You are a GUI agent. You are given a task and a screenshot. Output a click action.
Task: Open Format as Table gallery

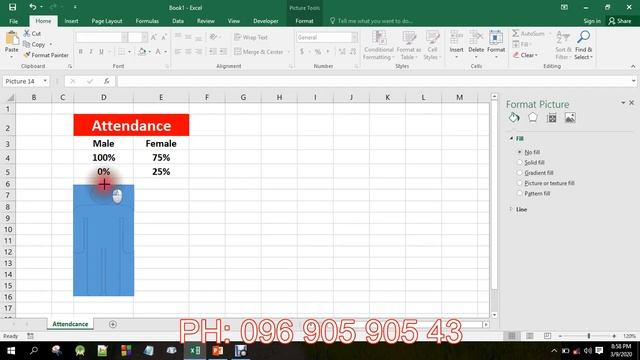pyautogui.click(x=409, y=45)
